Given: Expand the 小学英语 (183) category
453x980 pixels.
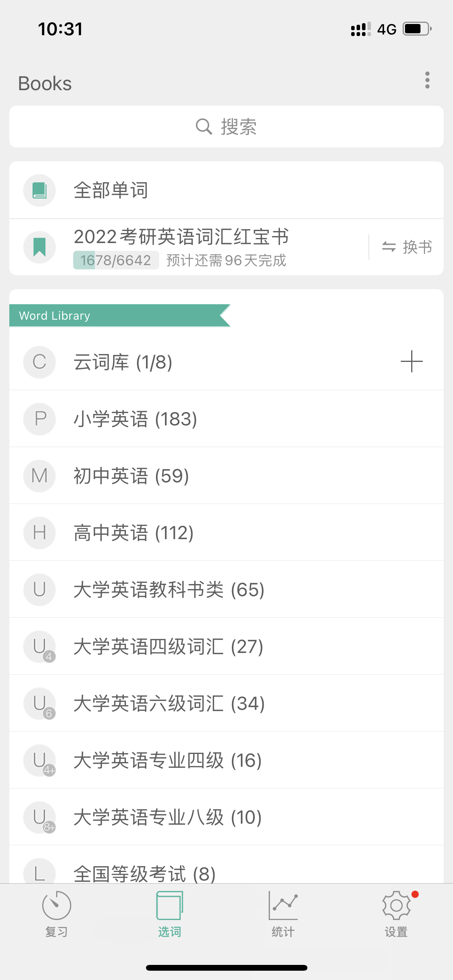Looking at the screenshot, I should pos(136,419).
